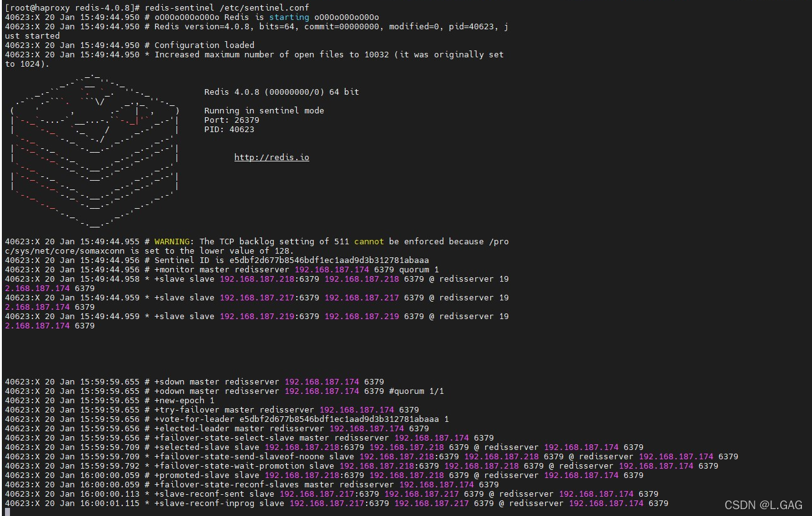The height and width of the screenshot is (516, 812).
Task: Click the '+monitor master redisserver' log entry
Action: pyautogui.click(x=221, y=269)
